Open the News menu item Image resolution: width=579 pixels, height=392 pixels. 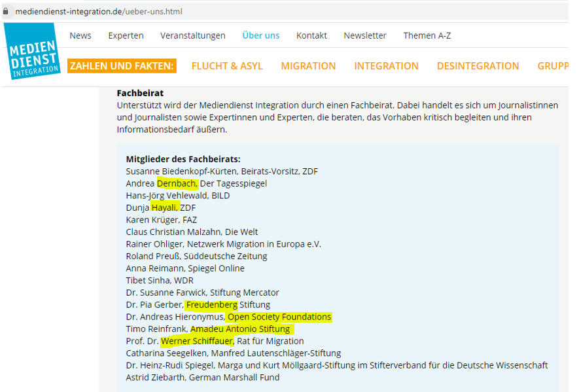(x=80, y=35)
